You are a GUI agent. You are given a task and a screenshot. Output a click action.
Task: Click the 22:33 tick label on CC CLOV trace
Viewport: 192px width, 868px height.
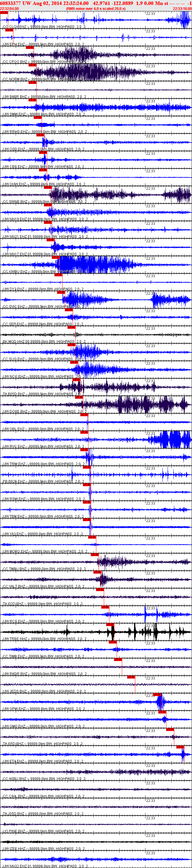[150, 14]
